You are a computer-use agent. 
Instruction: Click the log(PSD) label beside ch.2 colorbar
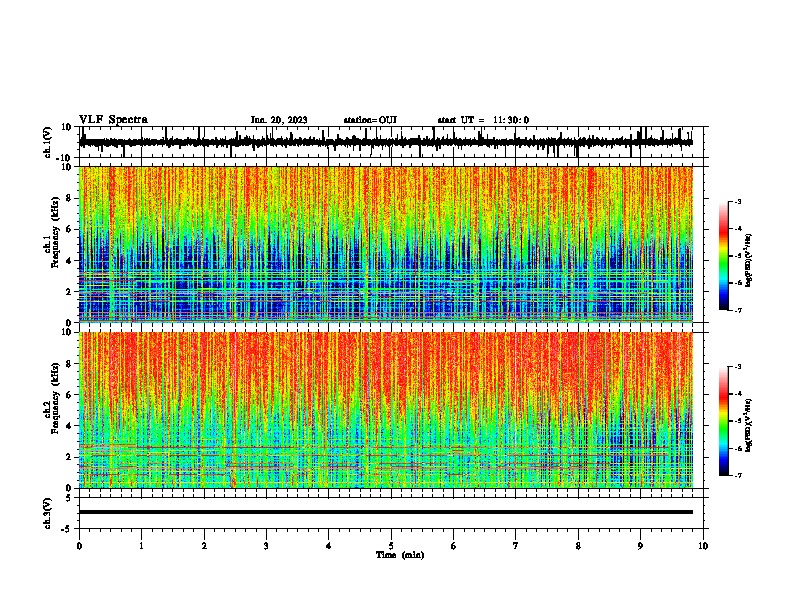point(749,425)
